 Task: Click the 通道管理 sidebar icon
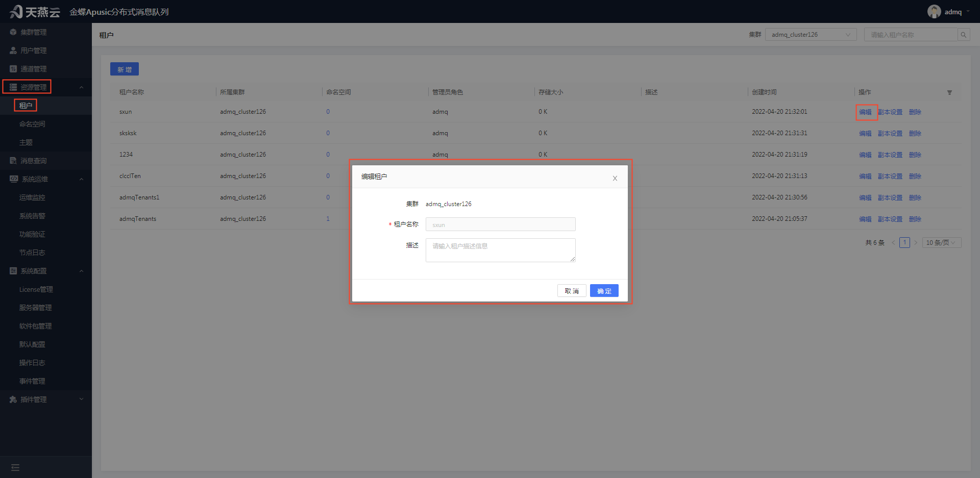pyautogui.click(x=13, y=69)
